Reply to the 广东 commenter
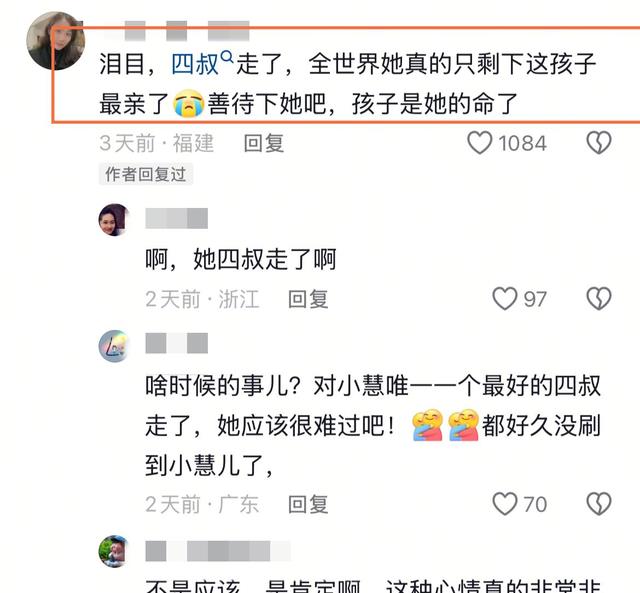Viewport: 640px width, 593px height. (x=308, y=504)
